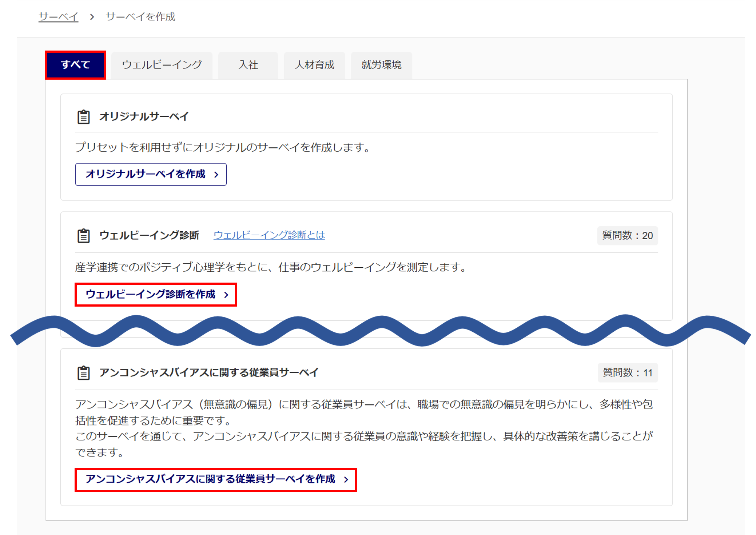Click chevron arrow in ウェルビーイング診断を作成 button
This screenshot has width=756, height=535.
(x=226, y=295)
